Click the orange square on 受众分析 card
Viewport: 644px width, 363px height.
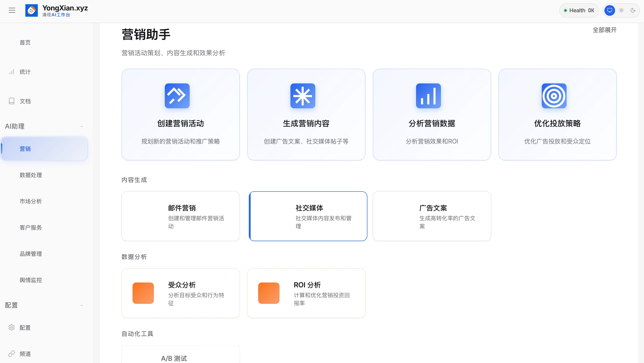[143, 293]
